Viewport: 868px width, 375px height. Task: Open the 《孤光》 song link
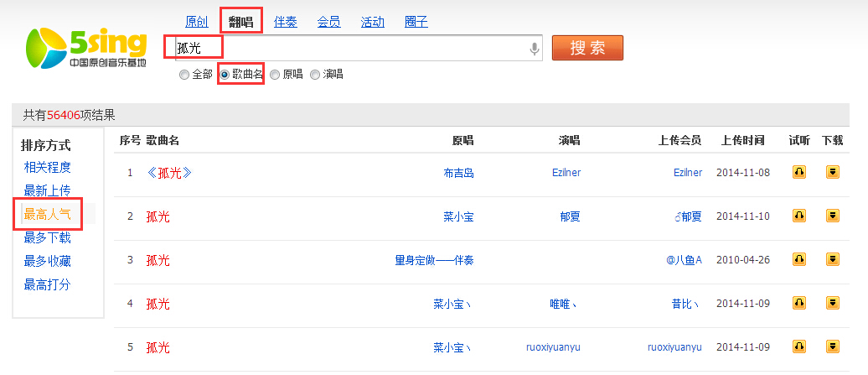point(169,173)
